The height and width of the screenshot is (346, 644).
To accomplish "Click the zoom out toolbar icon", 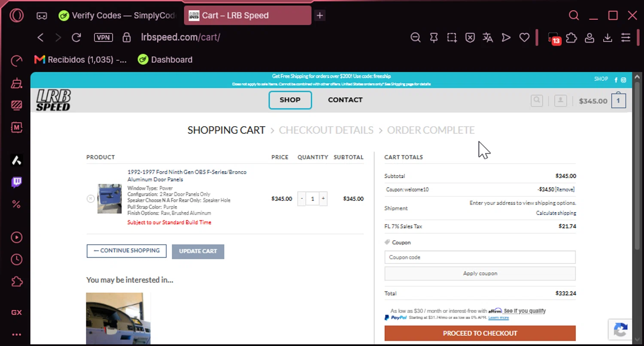I will point(415,37).
